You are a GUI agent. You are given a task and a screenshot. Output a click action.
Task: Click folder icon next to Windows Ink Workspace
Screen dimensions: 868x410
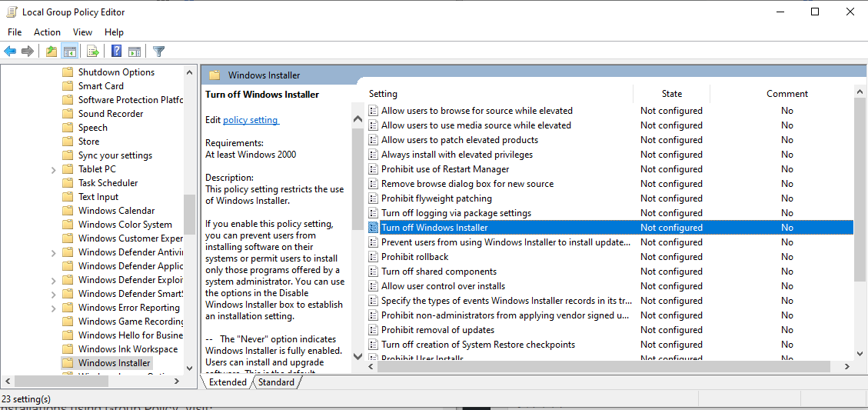coord(68,349)
